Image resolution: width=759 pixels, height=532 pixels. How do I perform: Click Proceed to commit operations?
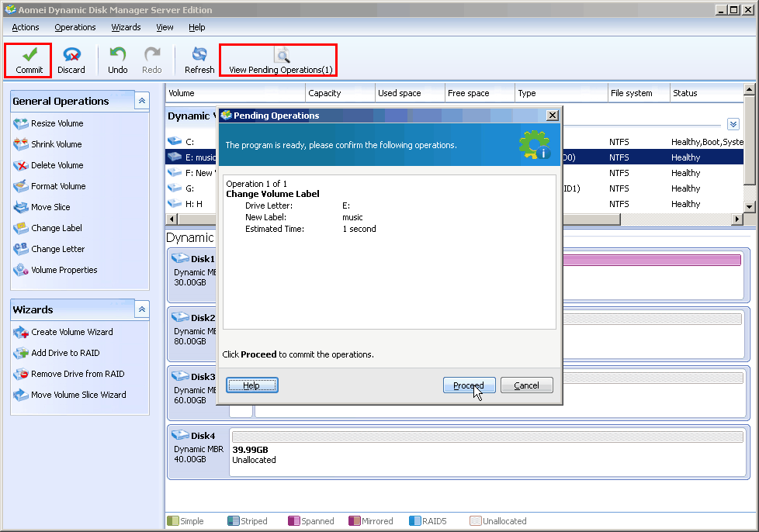(x=469, y=385)
